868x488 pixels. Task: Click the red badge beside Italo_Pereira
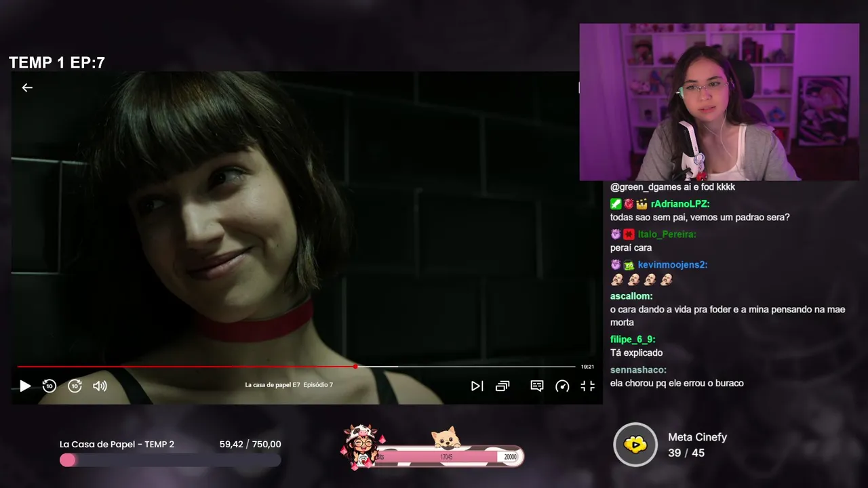pos(629,234)
